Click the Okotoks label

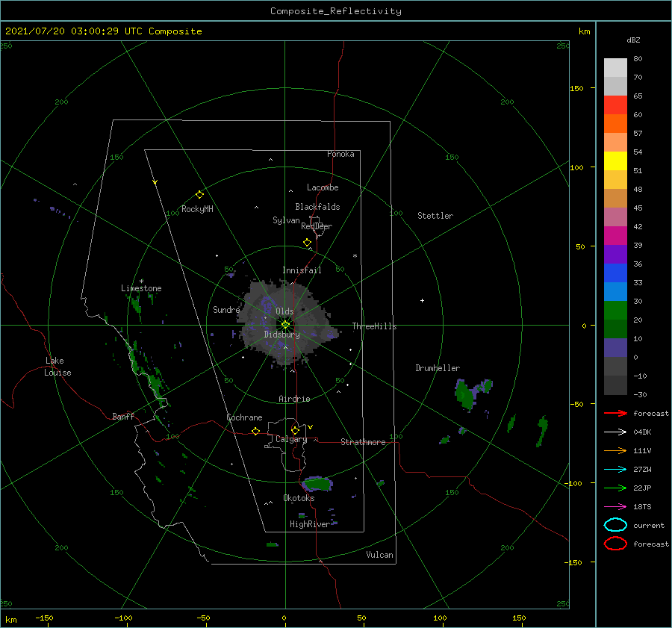coord(299,498)
